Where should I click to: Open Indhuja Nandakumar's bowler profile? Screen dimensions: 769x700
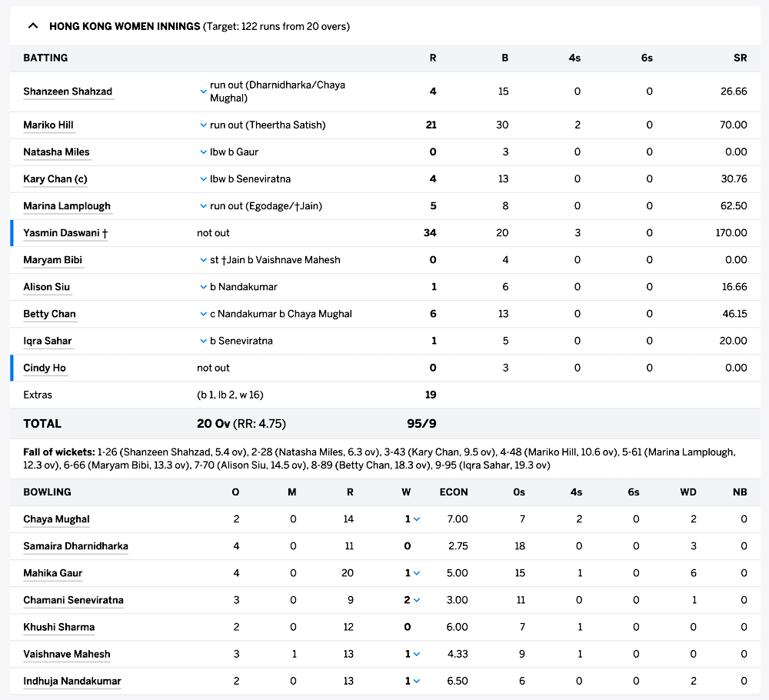pos(72,681)
